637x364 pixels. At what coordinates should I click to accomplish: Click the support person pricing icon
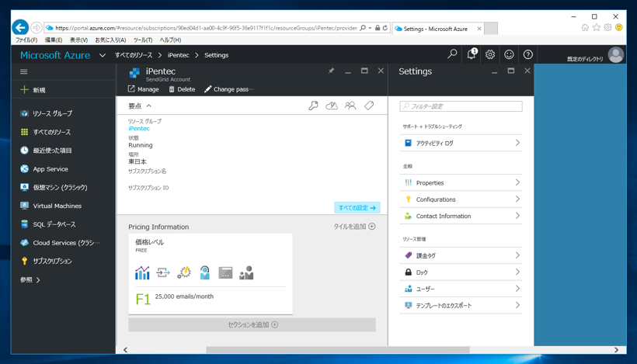205,272
